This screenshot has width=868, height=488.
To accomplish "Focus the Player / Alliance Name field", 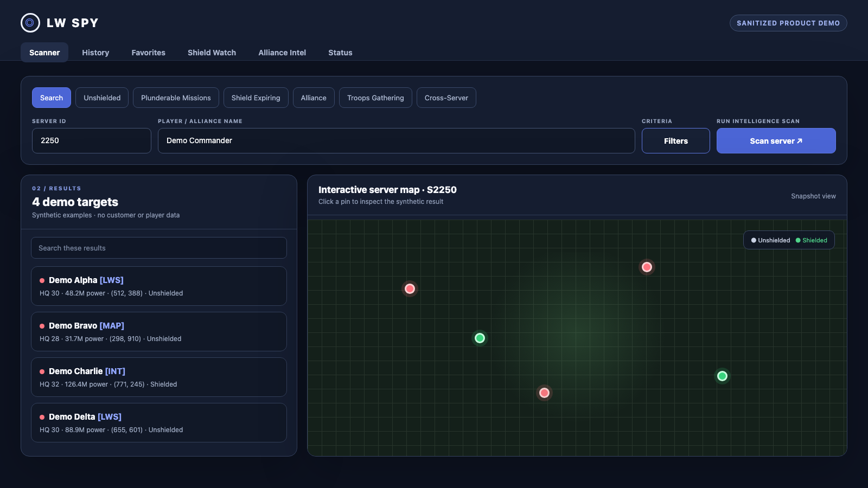I will point(397,140).
